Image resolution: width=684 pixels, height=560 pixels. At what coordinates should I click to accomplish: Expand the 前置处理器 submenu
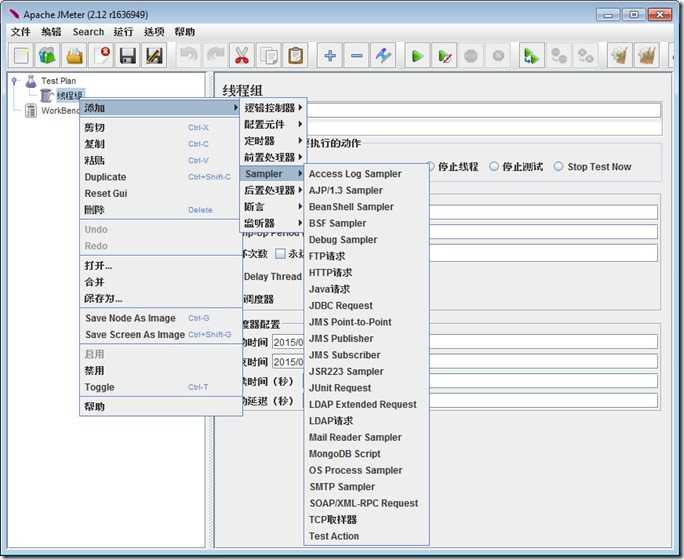[x=273, y=157]
